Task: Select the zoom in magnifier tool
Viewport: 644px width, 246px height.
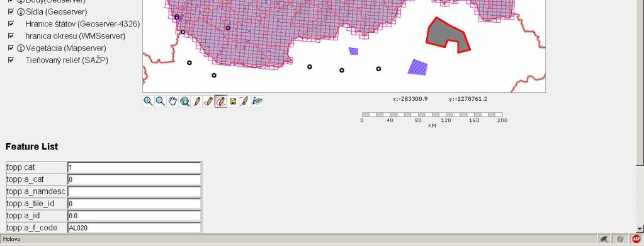Action: coord(149,101)
